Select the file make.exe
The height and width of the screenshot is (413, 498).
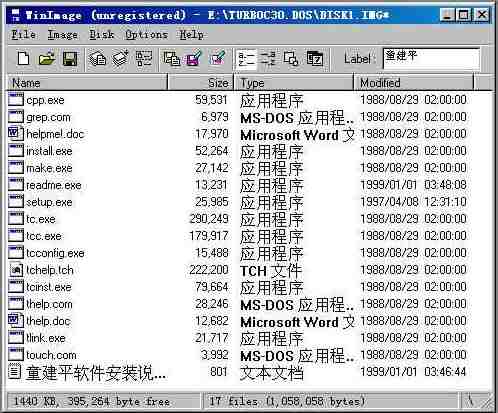49,168
